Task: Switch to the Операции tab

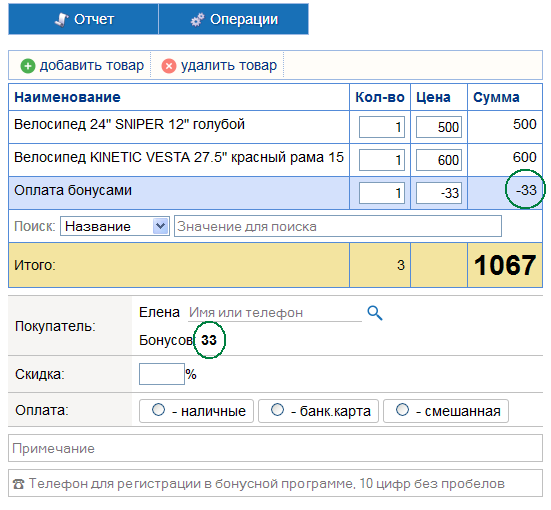Action: pyautogui.click(x=234, y=19)
